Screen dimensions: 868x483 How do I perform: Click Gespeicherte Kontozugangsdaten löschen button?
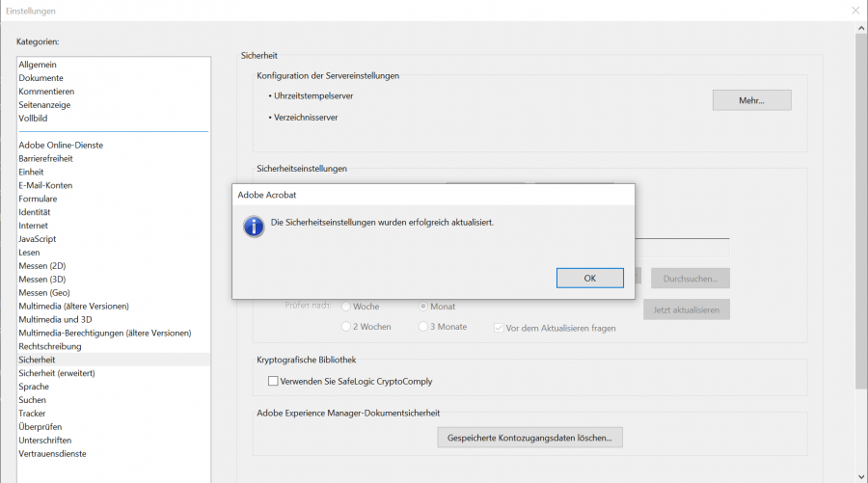pyautogui.click(x=529, y=438)
